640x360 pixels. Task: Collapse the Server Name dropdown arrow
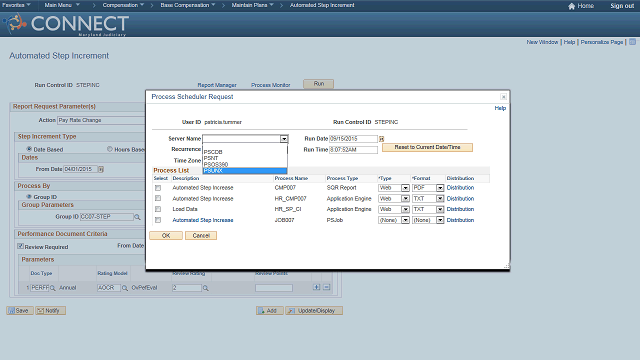pyautogui.click(x=284, y=139)
